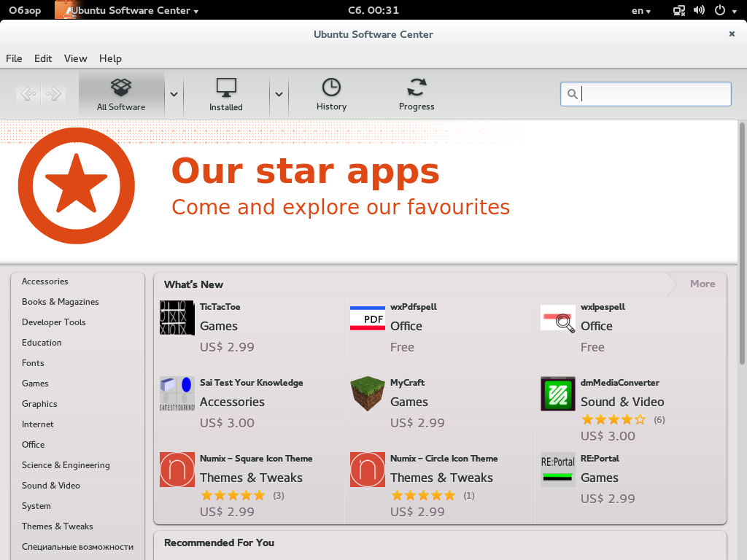The width and height of the screenshot is (747, 560).
Task: Click More in What's New
Action: (x=703, y=284)
